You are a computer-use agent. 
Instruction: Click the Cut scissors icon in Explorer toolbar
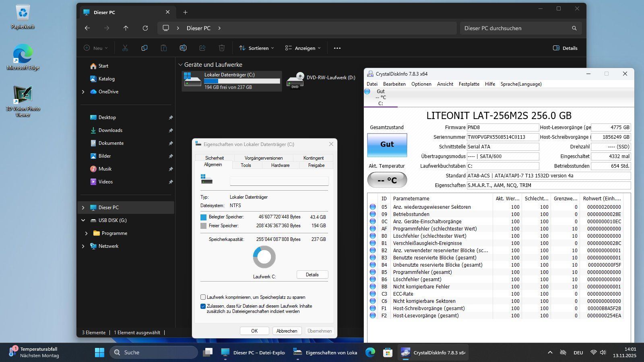(x=125, y=48)
